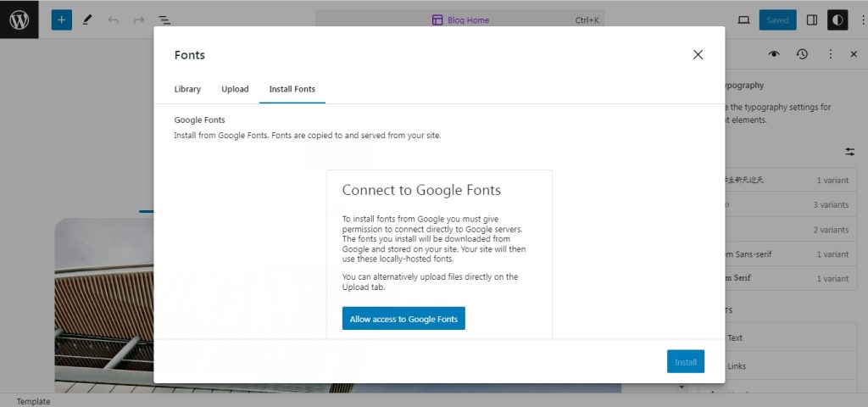This screenshot has height=407, width=868.
Task: Undo the last change
Action: (x=114, y=20)
